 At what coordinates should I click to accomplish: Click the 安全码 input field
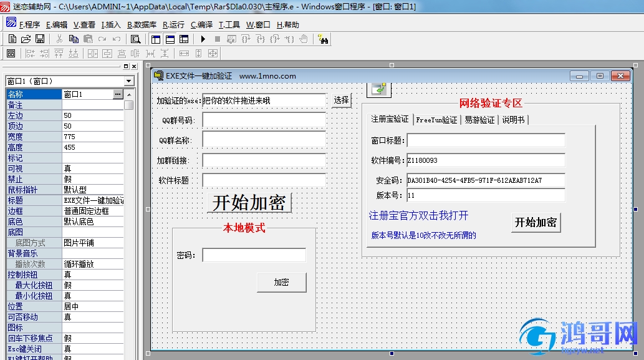tap(486, 180)
